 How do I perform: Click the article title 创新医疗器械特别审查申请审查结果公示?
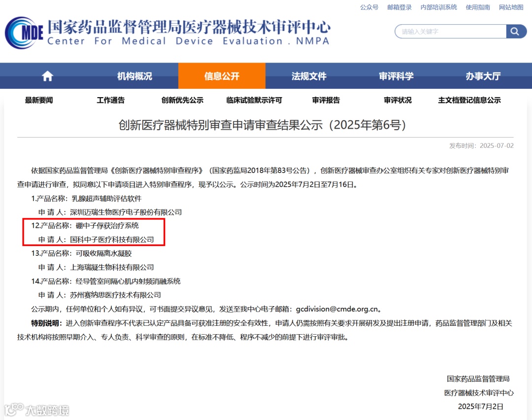pyautogui.click(x=262, y=125)
